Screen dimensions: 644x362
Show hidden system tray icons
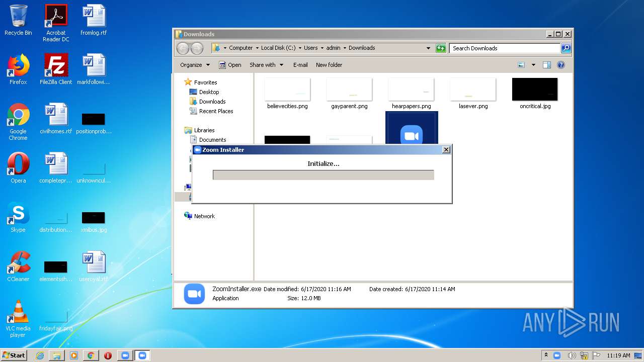pos(546,355)
